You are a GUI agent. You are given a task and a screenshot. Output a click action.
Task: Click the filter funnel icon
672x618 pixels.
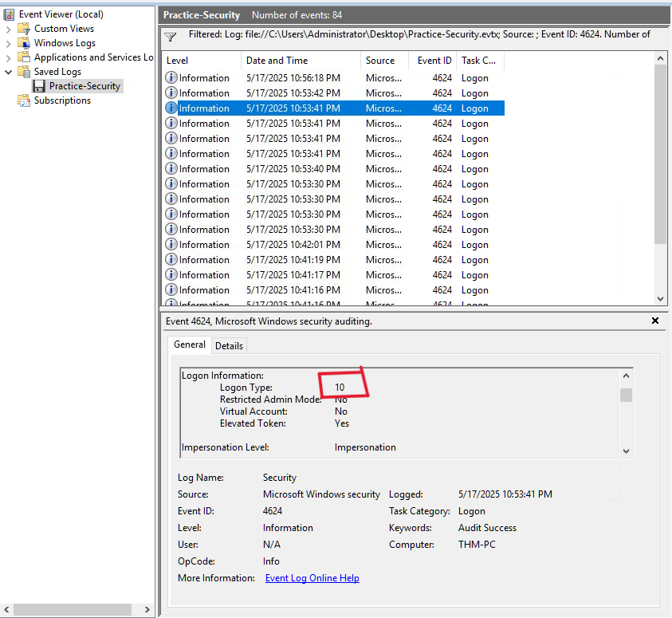[171, 37]
